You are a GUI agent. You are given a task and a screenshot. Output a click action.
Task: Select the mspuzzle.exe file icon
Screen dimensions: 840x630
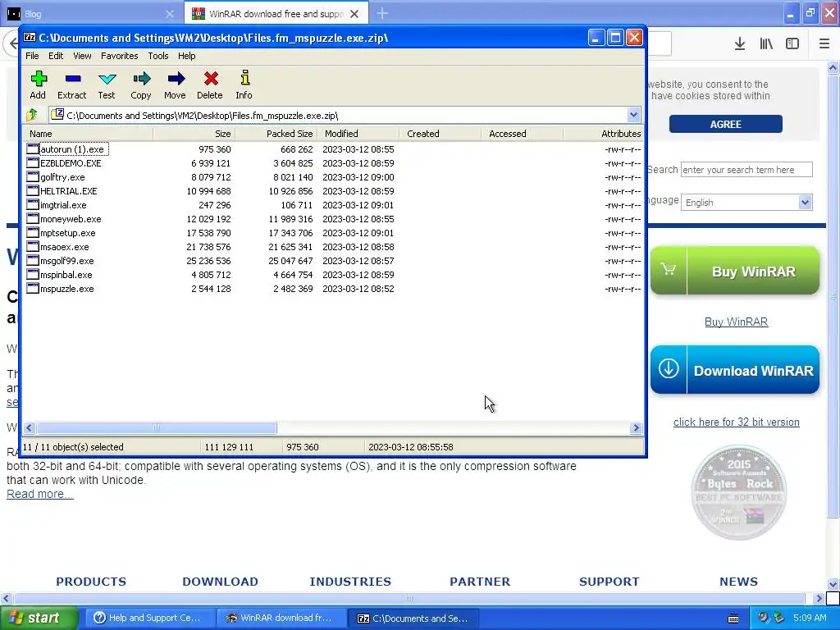tap(33, 288)
